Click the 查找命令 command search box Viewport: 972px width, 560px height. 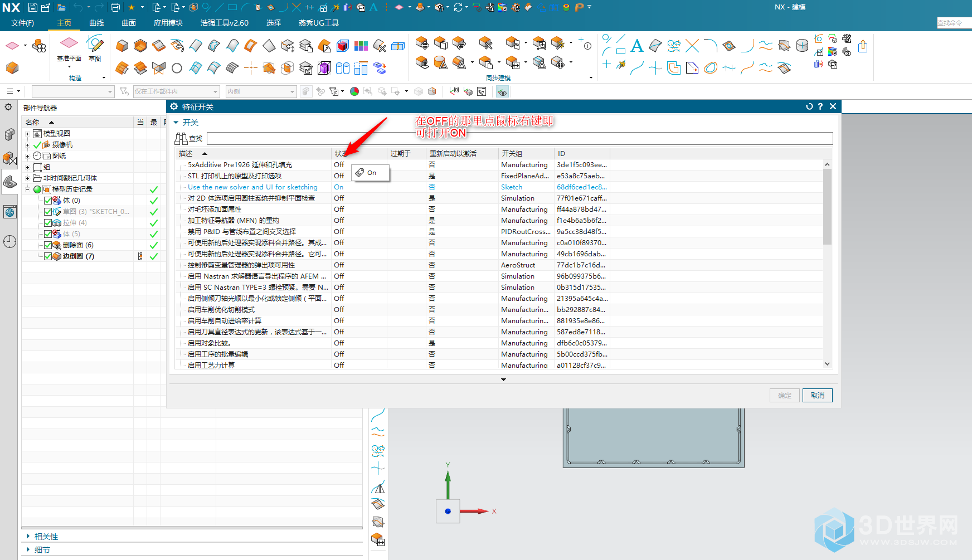pyautogui.click(x=954, y=23)
